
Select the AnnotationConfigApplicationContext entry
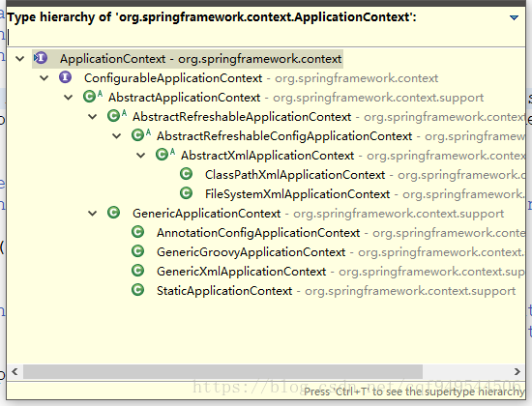[x=340, y=233]
